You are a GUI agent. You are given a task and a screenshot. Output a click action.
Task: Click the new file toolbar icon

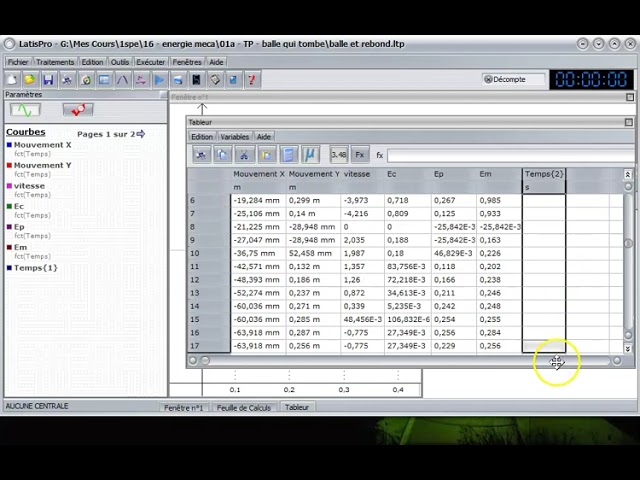[x=12, y=80]
